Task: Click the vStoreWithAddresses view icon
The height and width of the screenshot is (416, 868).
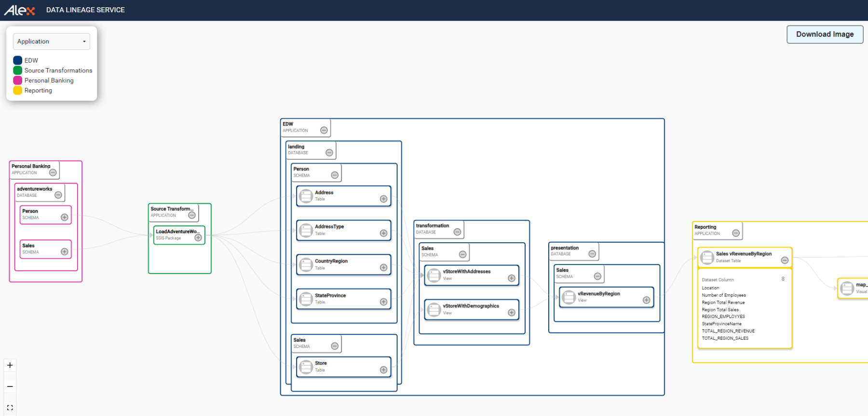Action: click(x=434, y=275)
